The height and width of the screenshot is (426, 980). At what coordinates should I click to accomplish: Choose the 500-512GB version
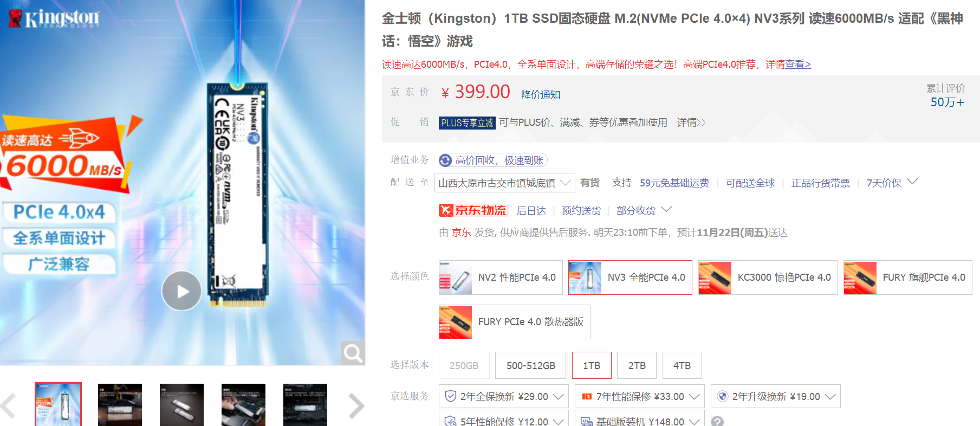point(530,365)
